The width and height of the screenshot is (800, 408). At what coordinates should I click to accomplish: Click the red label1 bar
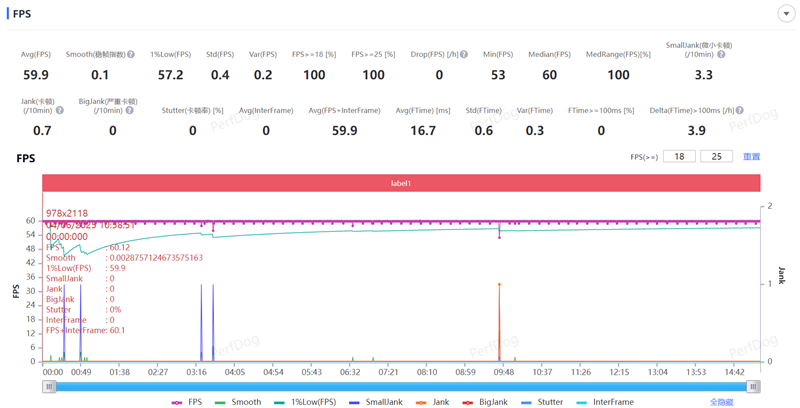click(400, 183)
